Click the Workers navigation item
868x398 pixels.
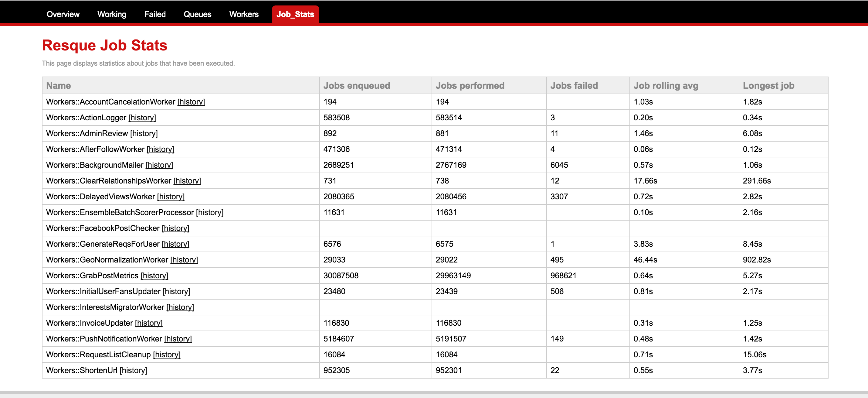point(244,13)
